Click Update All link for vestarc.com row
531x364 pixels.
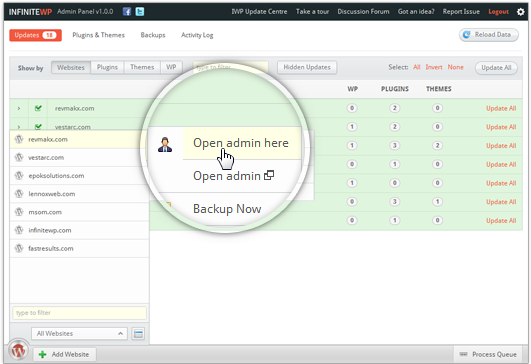[x=501, y=127]
